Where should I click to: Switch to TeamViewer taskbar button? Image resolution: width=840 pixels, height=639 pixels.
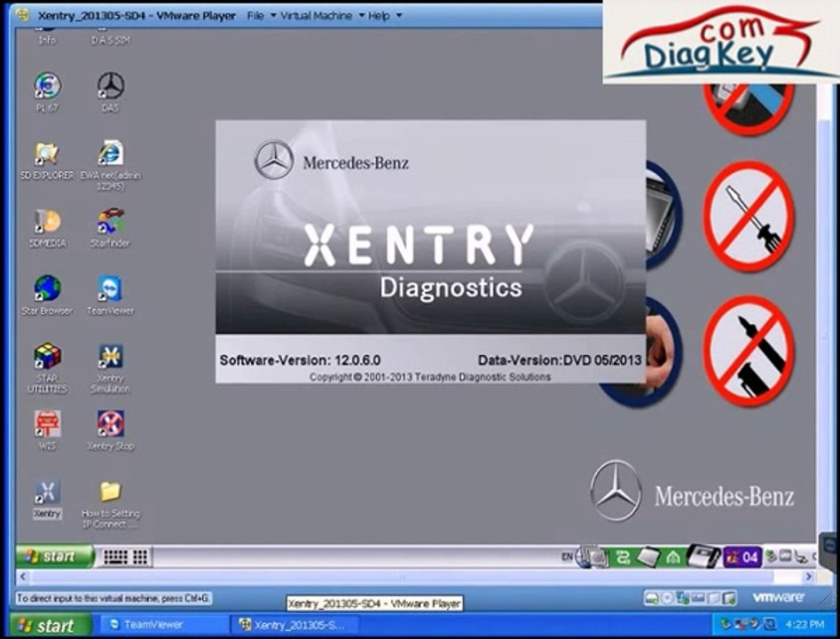163,625
